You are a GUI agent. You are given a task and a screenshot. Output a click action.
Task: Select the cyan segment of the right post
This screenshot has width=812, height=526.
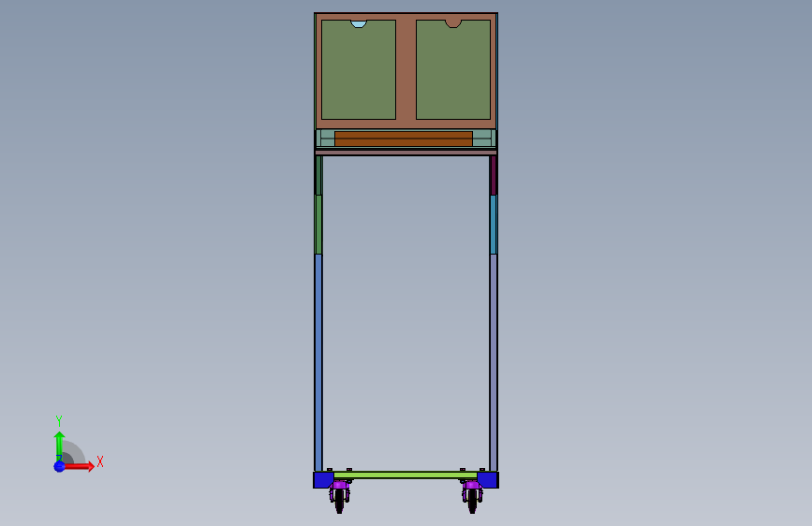point(494,225)
